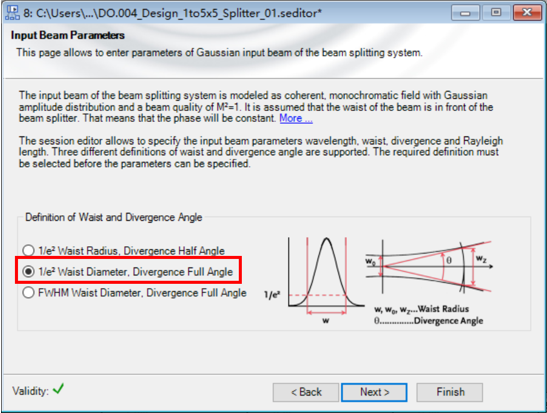Click the Validity label text
This screenshot has height=413, width=547.
point(30,391)
